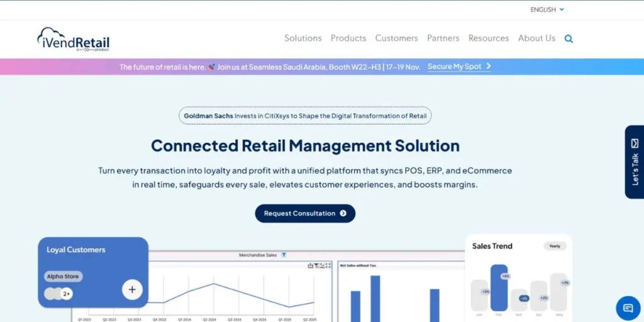Click the arrow icon in Request Consultation button

(x=343, y=214)
